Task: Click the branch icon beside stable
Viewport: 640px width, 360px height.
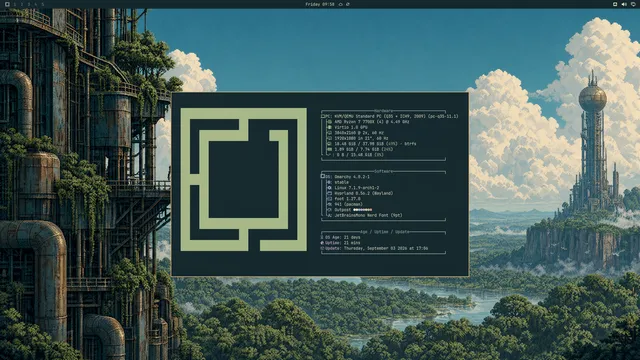Action: click(329, 182)
